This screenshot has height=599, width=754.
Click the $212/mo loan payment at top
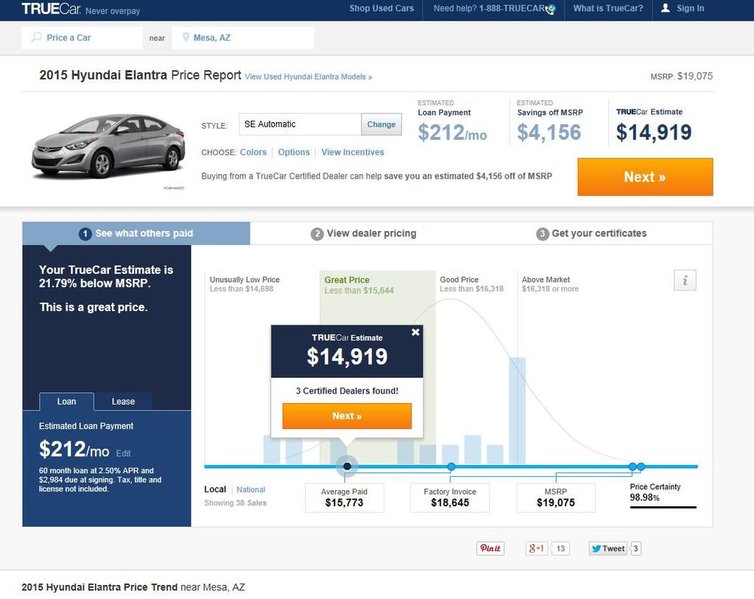pos(452,133)
